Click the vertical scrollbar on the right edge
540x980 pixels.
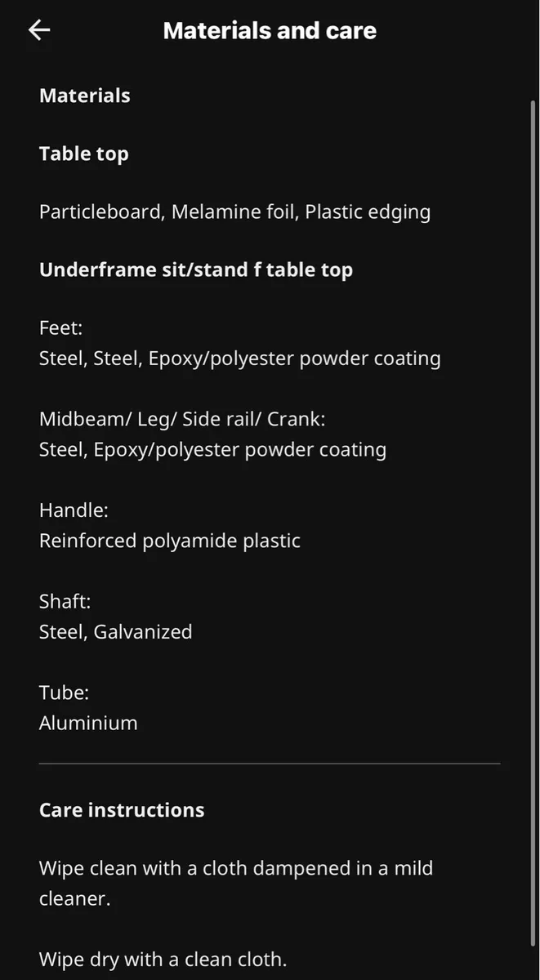[533, 523]
